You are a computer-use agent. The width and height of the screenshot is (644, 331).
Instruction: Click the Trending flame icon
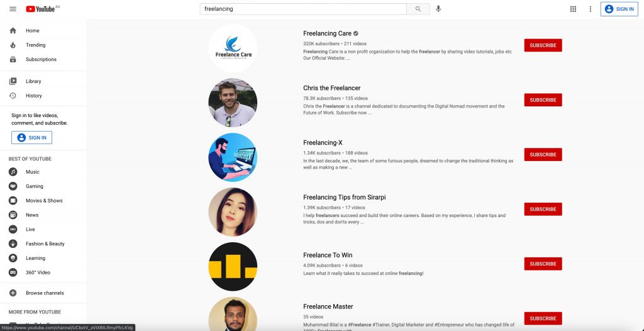[x=13, y=45]
